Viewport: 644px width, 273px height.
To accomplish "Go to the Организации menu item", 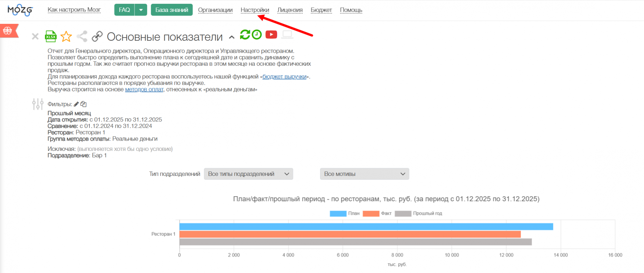I will pos(215,10).
